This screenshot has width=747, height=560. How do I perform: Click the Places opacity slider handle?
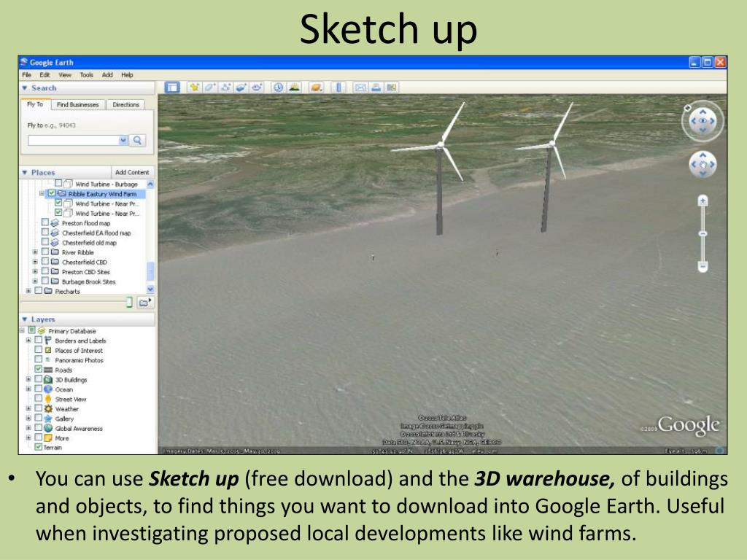(x=128, y=302)
